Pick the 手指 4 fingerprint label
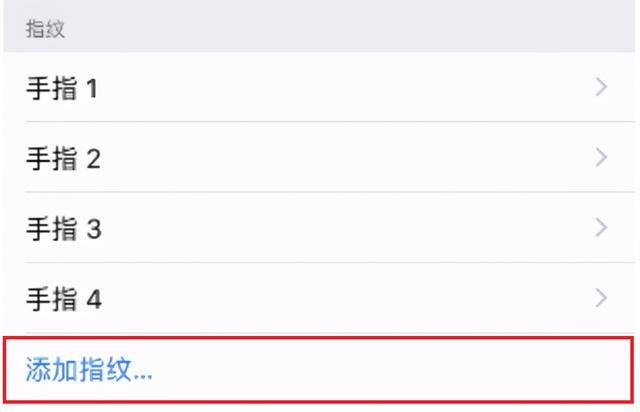 pyautogui.click(x=62, y=299)
